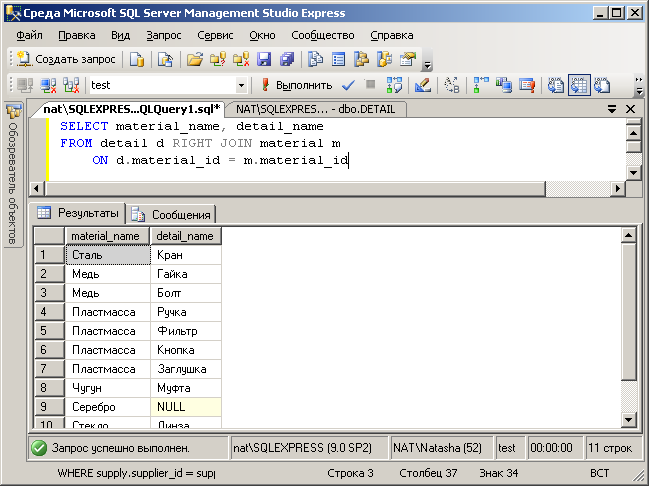The width and height of the screenshot is (649, 486).
Task: Select the Болт cell
Action: (x=185, y=293)
